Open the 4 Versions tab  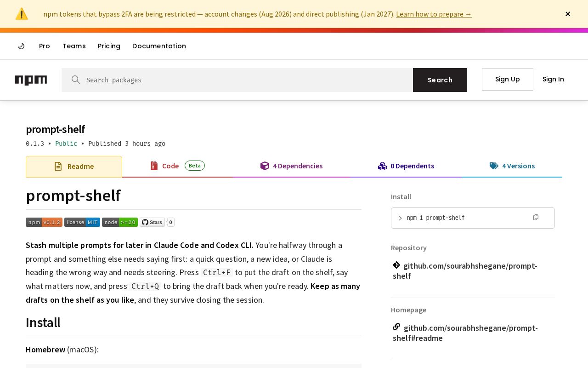click(512, 166)
